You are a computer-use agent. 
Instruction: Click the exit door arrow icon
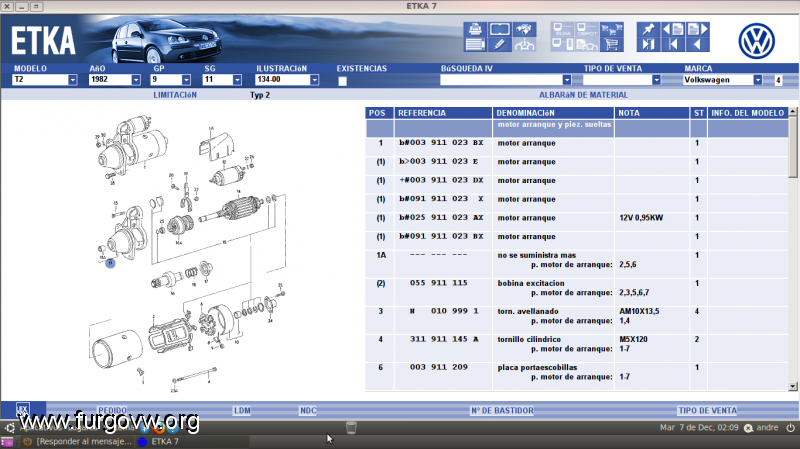pos(648,44)
